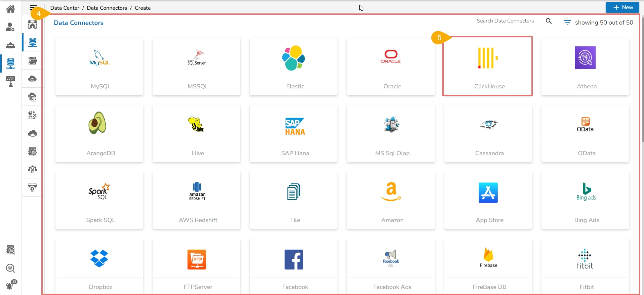Click the user settings sidebar icon
Image resolution: width=644 pixels, height=295 pixels.
[10, 27]
